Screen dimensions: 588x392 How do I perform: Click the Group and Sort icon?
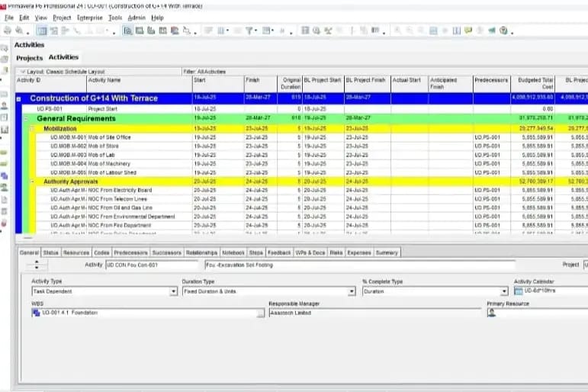click(x=267, y=31)
